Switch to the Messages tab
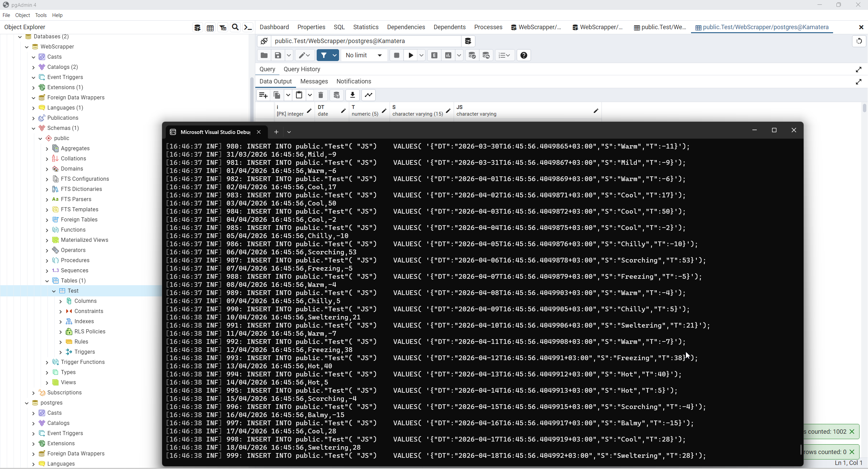The width and height of the screenshot is (868, 469). point(314,81)
